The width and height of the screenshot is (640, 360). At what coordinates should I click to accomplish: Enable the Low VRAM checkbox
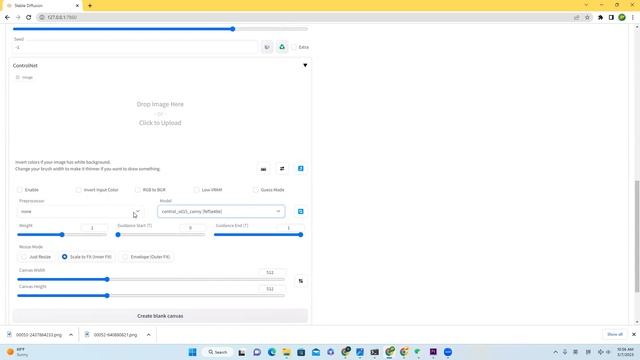[196, 190]
